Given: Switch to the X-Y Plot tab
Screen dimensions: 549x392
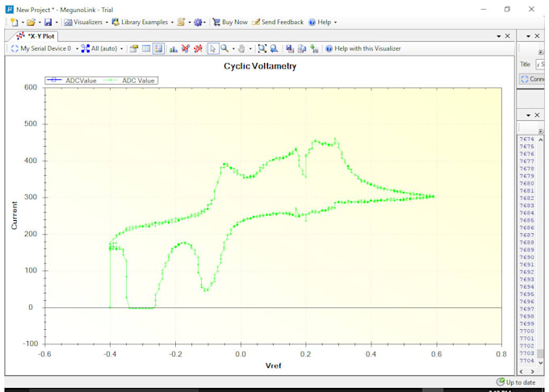Looking at the screenshot, I should pyautogui.click(x=36, y=36).
